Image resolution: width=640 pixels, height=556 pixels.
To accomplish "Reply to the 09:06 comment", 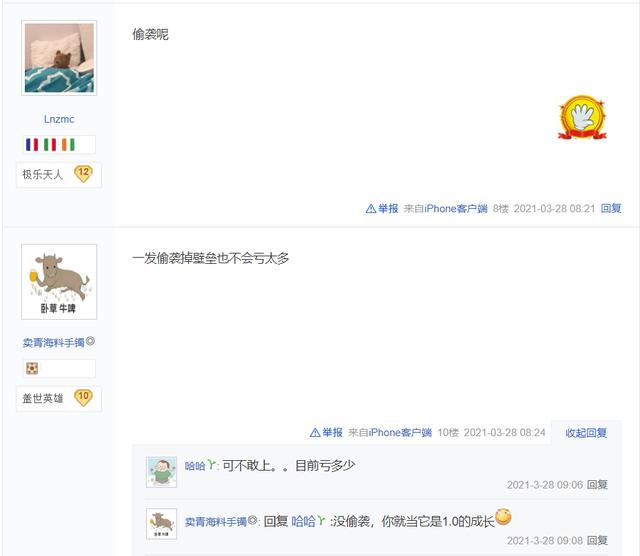I will [597, 485].
